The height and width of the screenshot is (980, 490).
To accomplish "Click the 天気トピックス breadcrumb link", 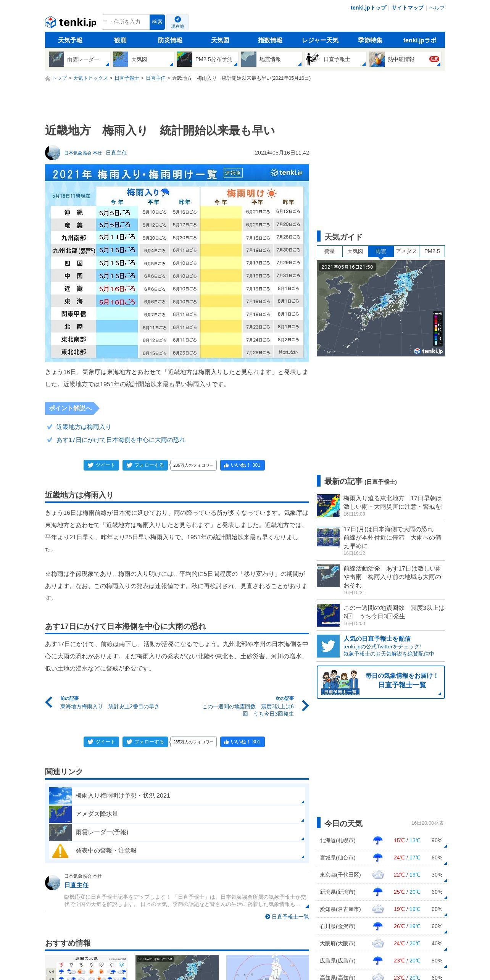I will click(90, 78).
